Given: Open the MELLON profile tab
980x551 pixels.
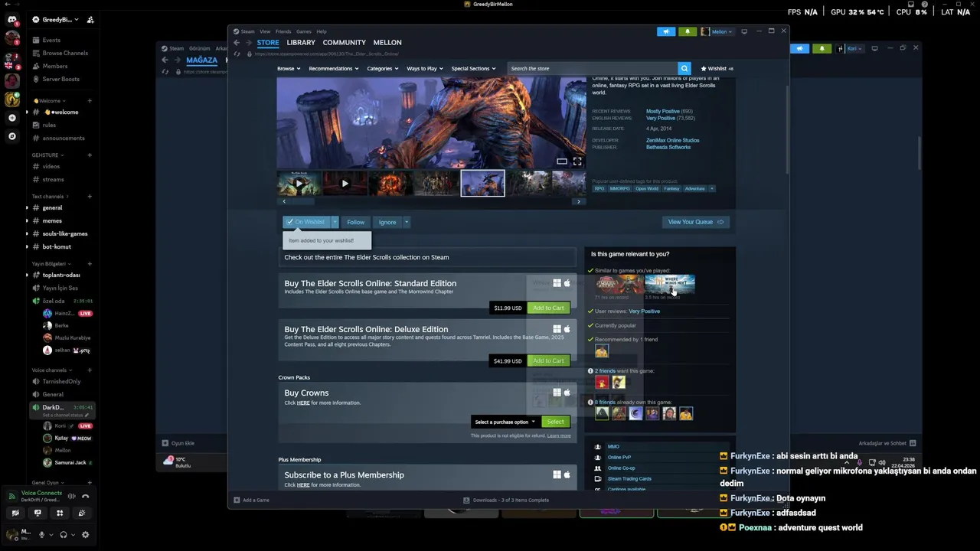Looking at the screenshot, I should point(387,43).
